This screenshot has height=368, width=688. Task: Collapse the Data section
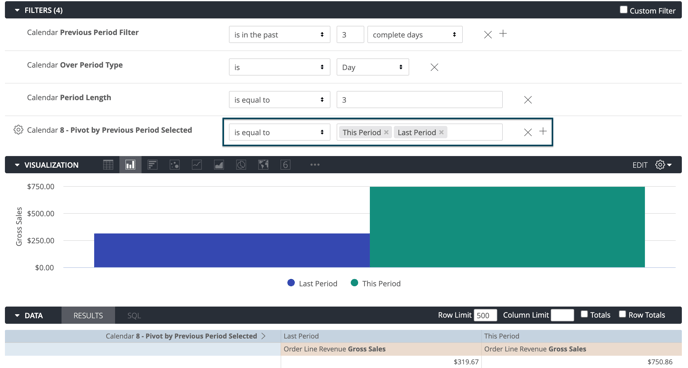click(17, 315)
